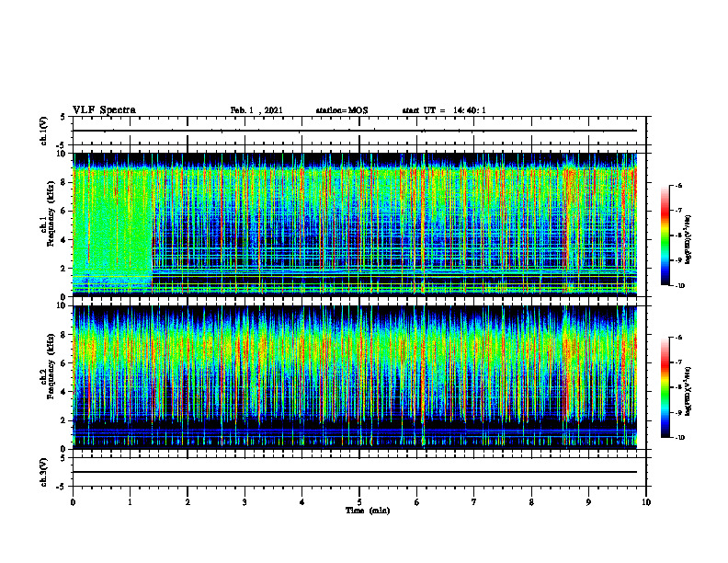Screen dimensions: 728x563
Task: Click the "5" tick on the ch.1(V) axis
Action: click(x=63, y=118)
